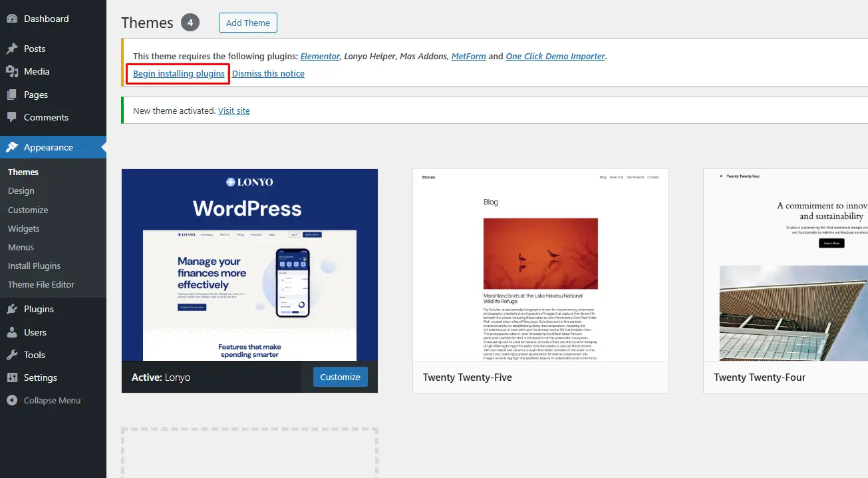The image size is (868, 478).
Task: Open the Posts menu
Action: pyautogui.click(x=53, y=49)
